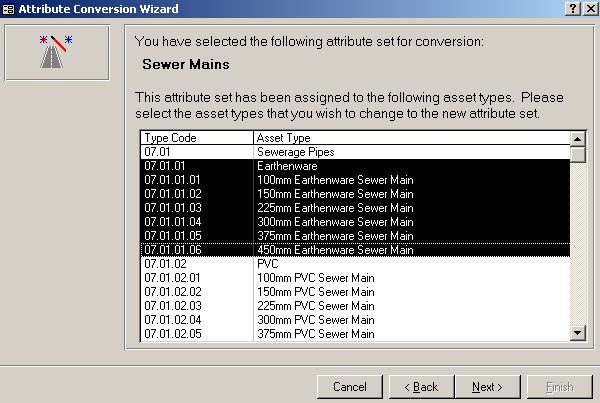Select the 07.01 Sewerage Pipes row
600x403 pixels.
[355, 152]
